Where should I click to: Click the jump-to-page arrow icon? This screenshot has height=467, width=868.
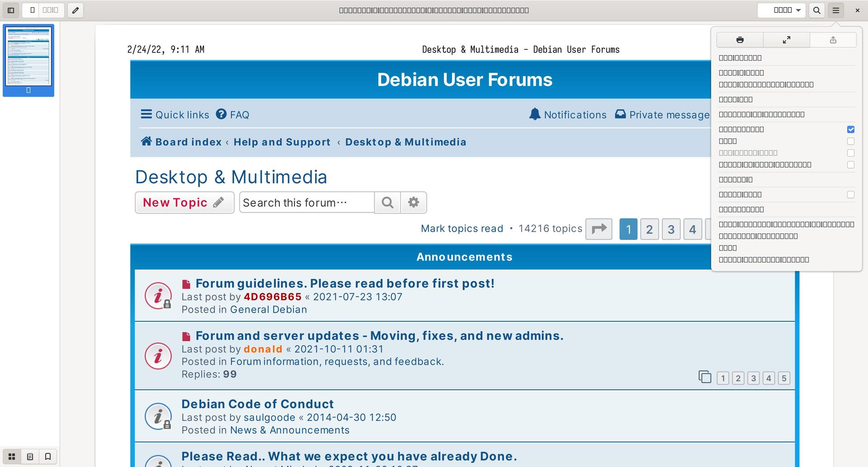point(599,229)
